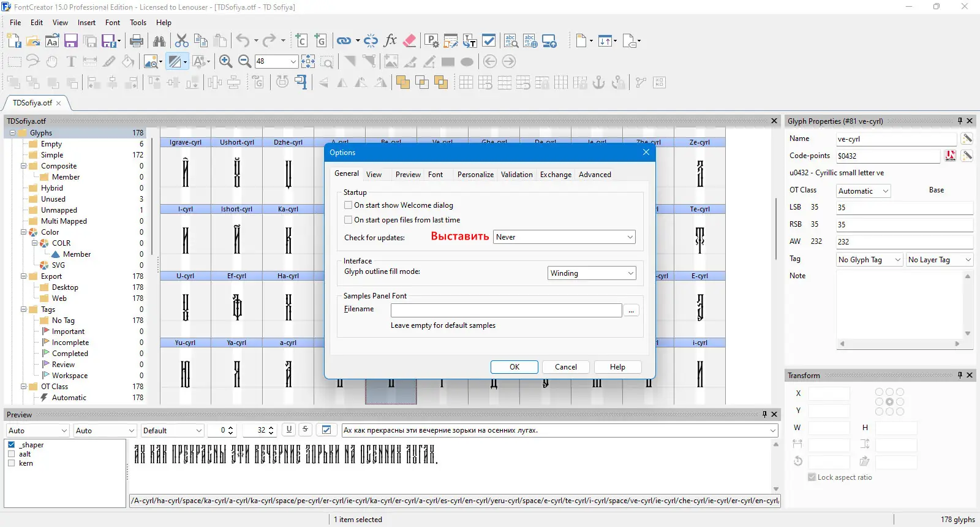Click the link chain icon in toolbar
980x527 pixels.
click(x=344, y=41)
